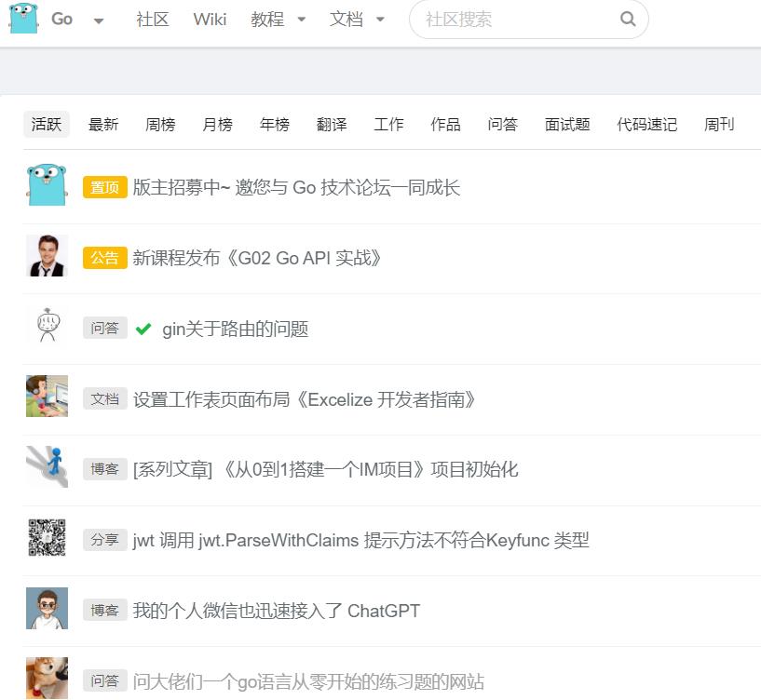Switch to the 周刊 tab

[719, 124]
